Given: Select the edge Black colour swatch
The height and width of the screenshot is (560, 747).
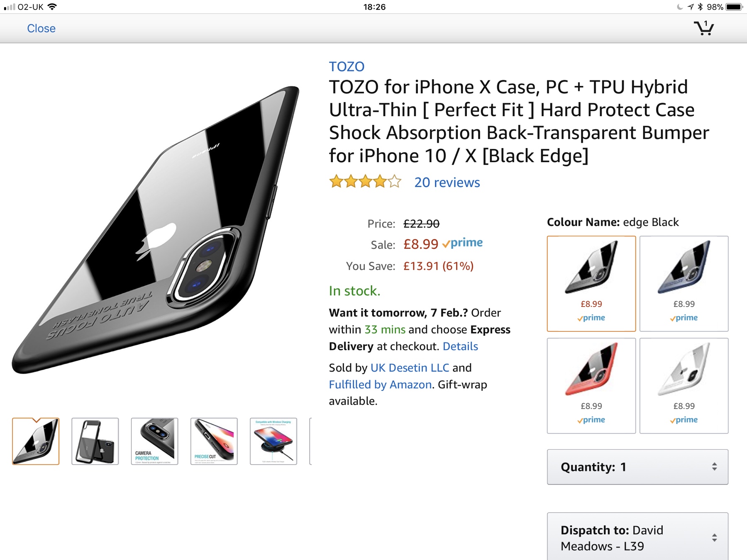Looking at the screenshot, I should [591, 283].
